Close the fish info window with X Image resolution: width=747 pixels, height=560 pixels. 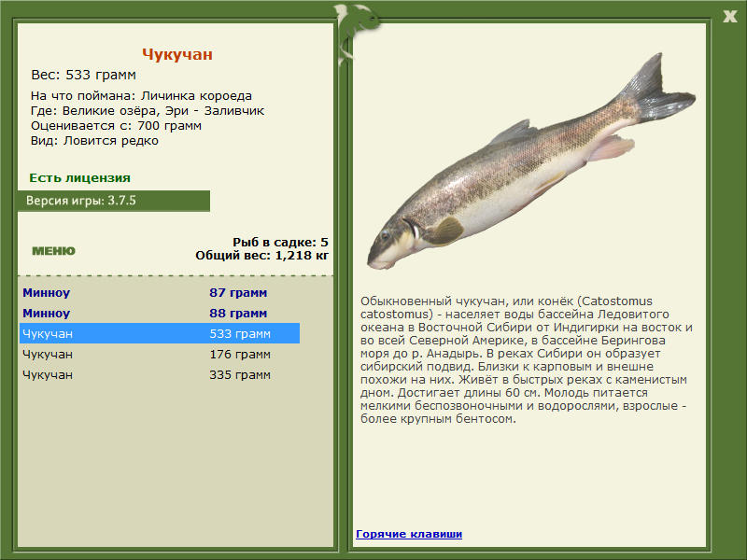(729, 17)
